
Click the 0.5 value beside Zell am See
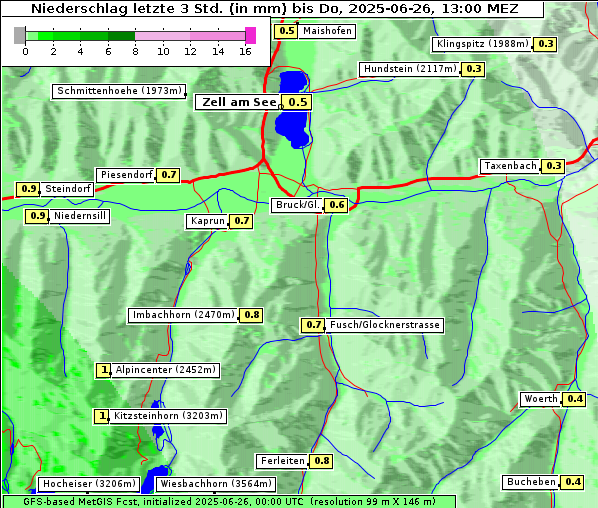point(297,102)
